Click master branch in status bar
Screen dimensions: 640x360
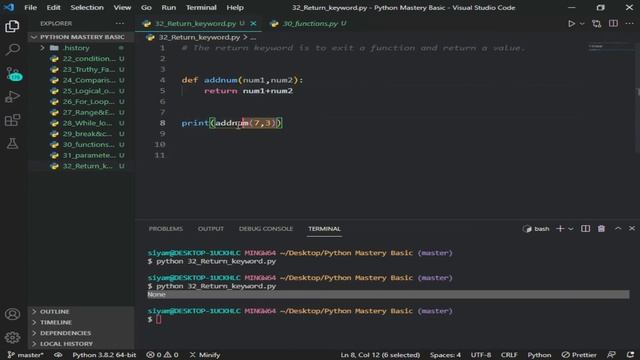pyautogui.click(x=25, y=355)
